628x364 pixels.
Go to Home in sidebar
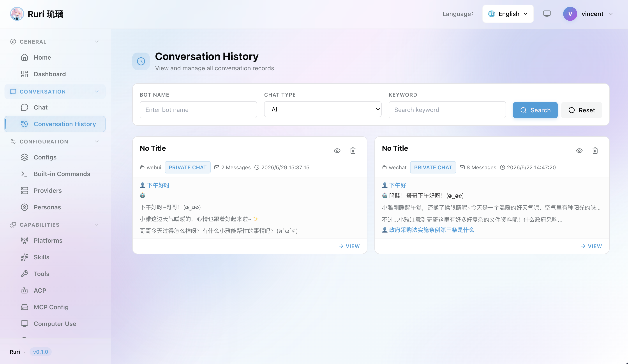[55, 57]
